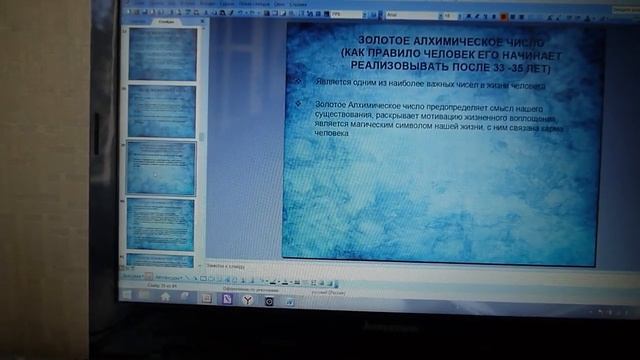The image size is (640, 360).
Task: Click the 'Заметки к слайду' notes field
Action: tap(225, 267)
